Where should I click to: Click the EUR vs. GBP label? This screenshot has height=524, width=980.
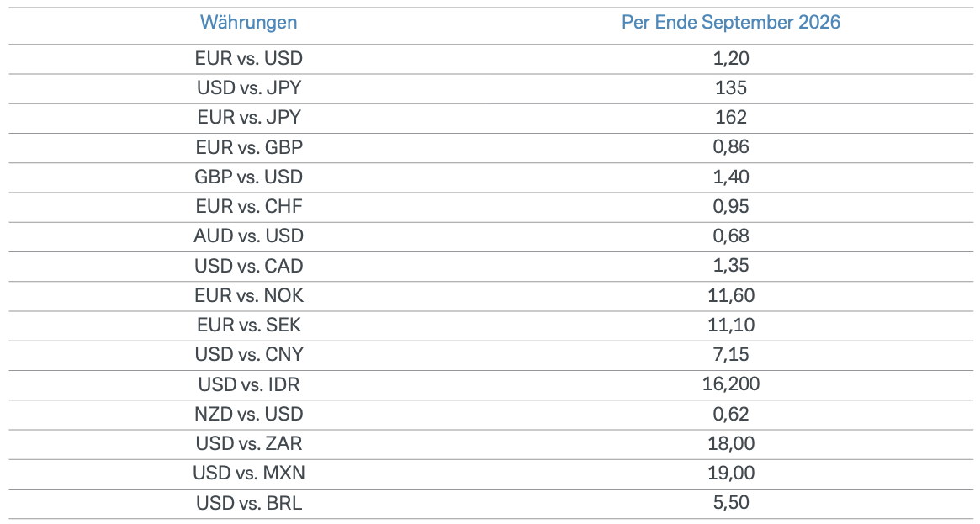[x=248, y=147]
